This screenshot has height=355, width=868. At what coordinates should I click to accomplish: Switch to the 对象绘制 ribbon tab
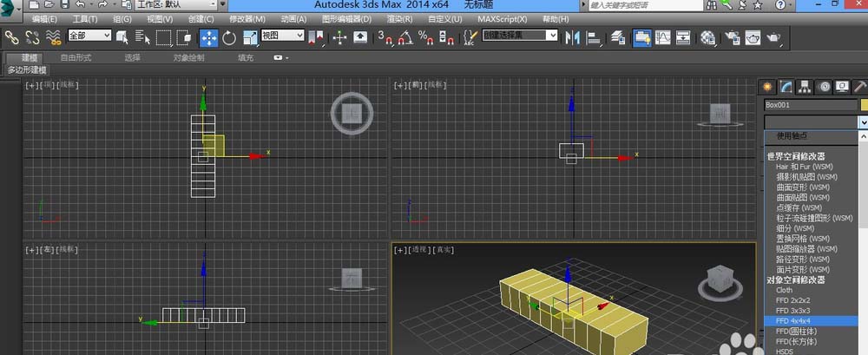(188, 57)
